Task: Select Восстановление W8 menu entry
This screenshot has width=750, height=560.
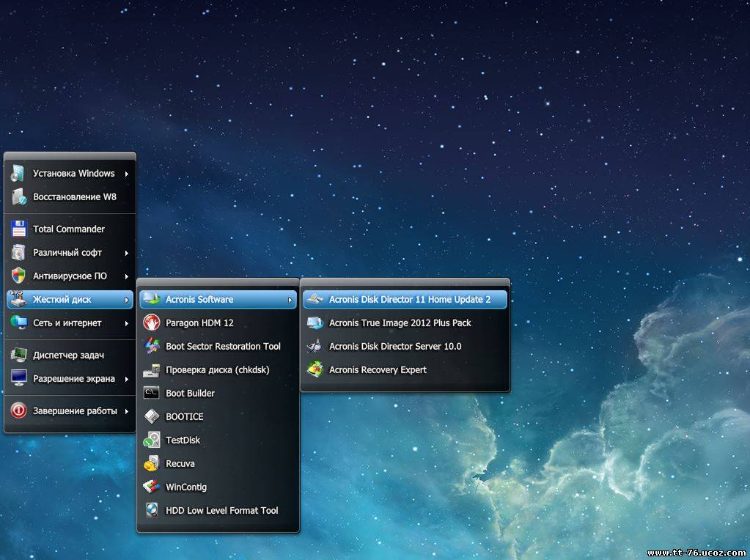Action: click(x=70, y=197)
